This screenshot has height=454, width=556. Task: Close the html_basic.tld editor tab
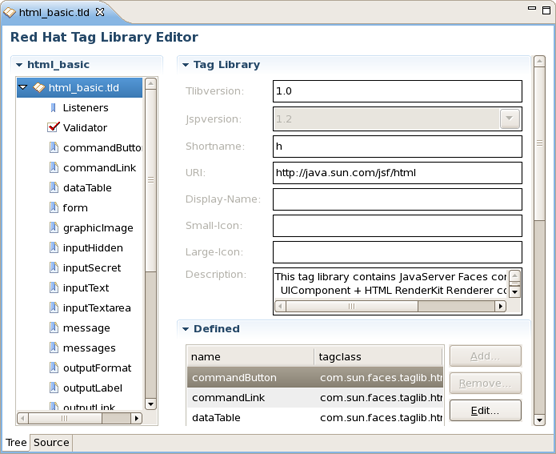point(100,12)
